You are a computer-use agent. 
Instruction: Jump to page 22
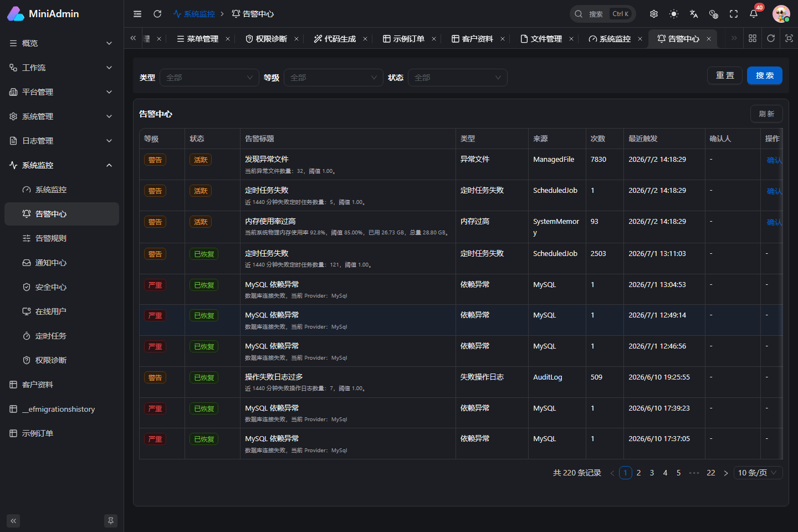click(x=711, y=473)
